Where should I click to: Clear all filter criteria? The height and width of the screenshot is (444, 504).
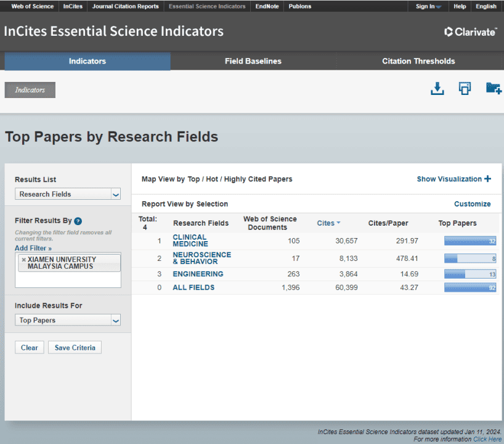[x=29, y=347]
